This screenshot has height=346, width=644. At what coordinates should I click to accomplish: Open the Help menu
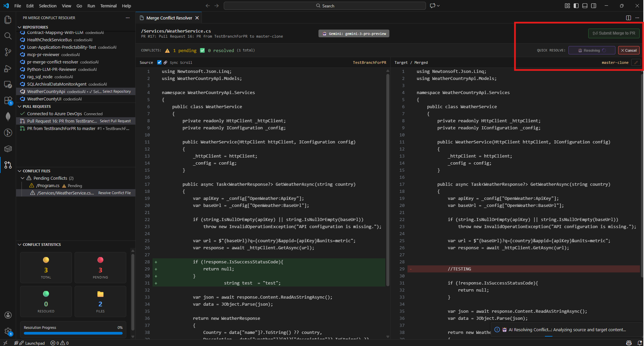(x=126, y=6)
